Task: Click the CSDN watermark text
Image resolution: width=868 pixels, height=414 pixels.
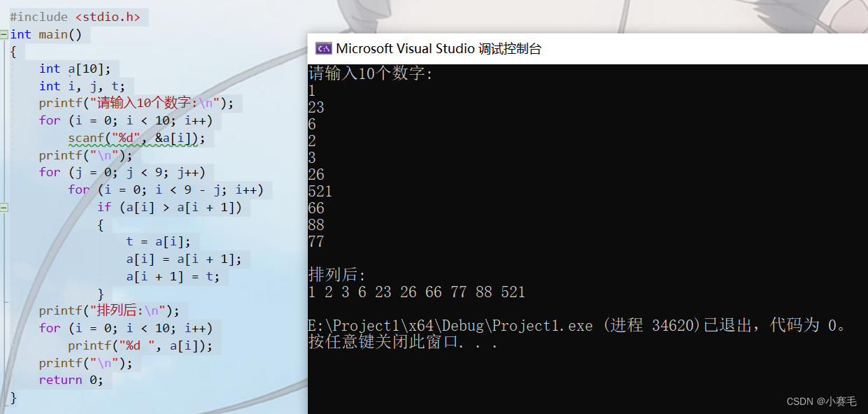Action: (x=822, y=401)
